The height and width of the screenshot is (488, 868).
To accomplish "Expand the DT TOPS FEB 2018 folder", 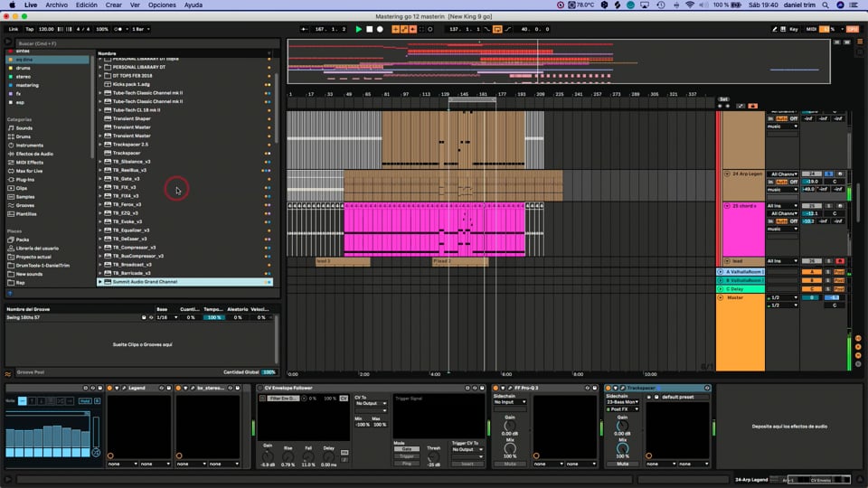I will (x=100, y=76).
